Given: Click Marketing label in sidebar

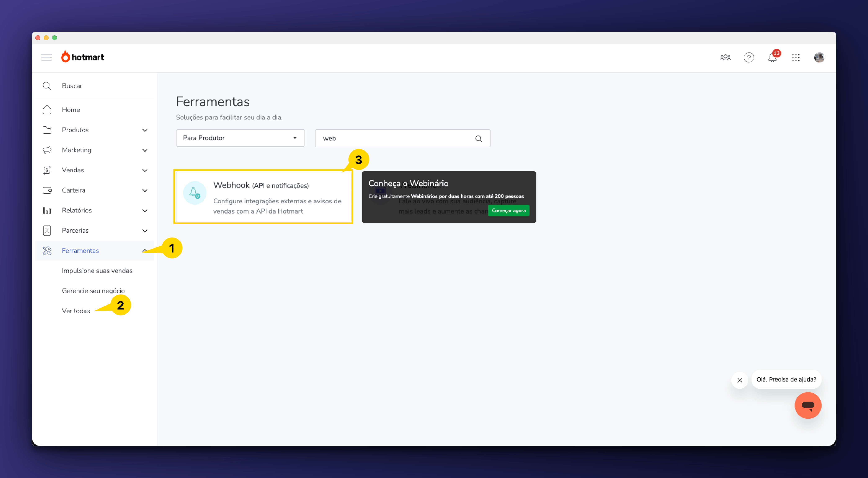Looking at the screenshot, I should pyautogui.click(x=76, y=150).
